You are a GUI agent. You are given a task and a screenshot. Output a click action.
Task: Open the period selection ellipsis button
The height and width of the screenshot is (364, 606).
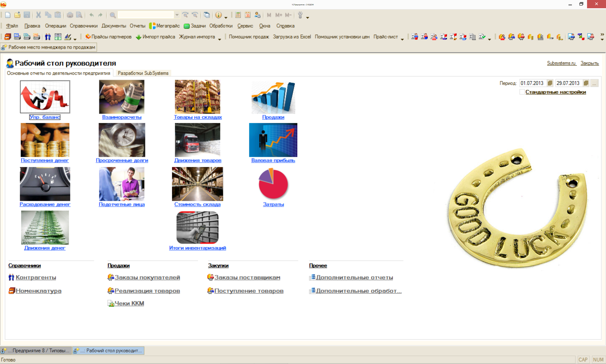594,83
